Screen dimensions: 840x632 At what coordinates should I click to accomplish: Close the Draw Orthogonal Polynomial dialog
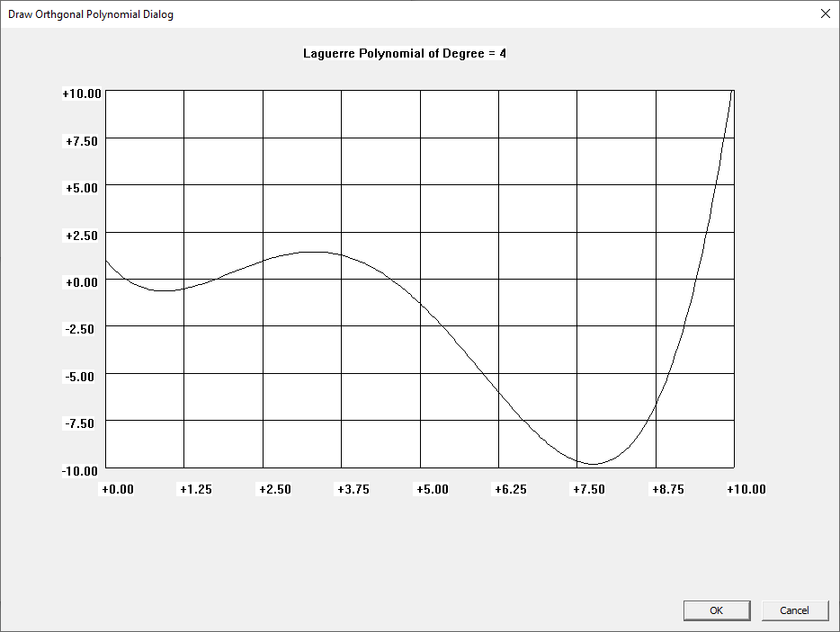pyautogui.click(x=825, y=13)
